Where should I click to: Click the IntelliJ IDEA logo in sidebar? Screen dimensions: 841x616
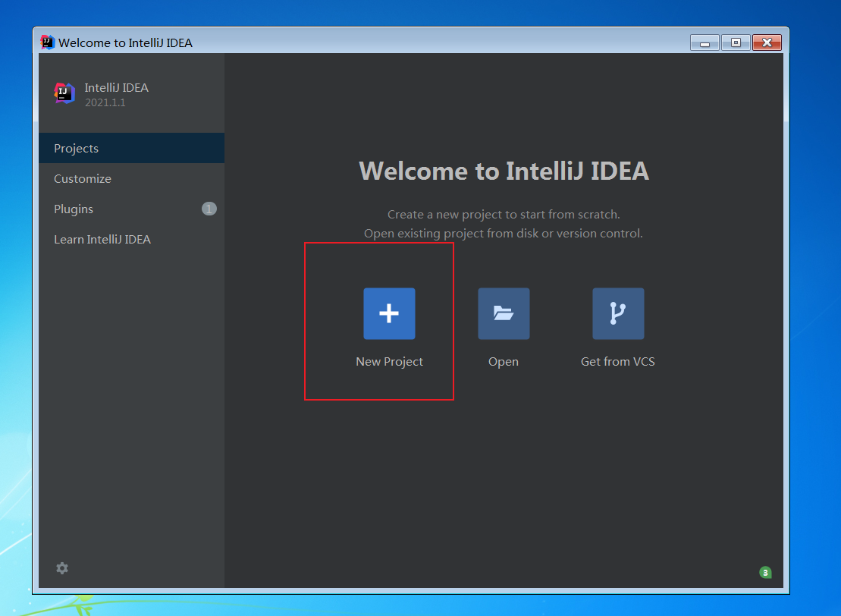(x=64, y=93)
